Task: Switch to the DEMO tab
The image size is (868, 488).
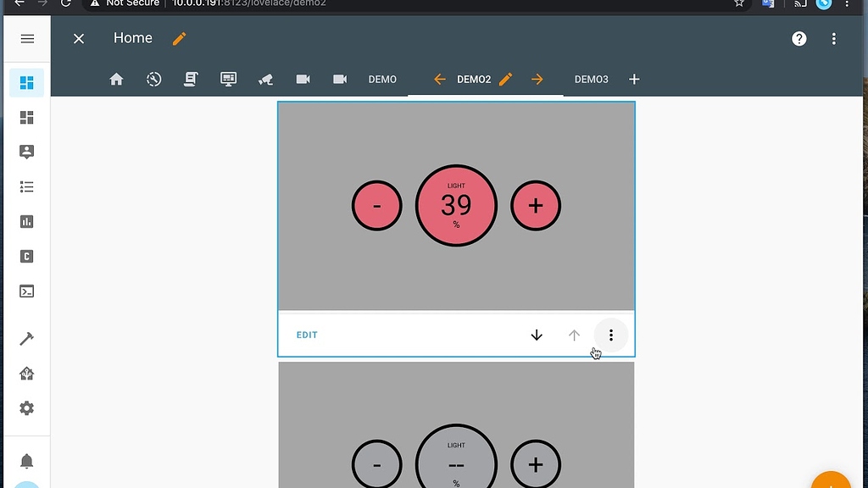Action: click(x=382, y=79)
